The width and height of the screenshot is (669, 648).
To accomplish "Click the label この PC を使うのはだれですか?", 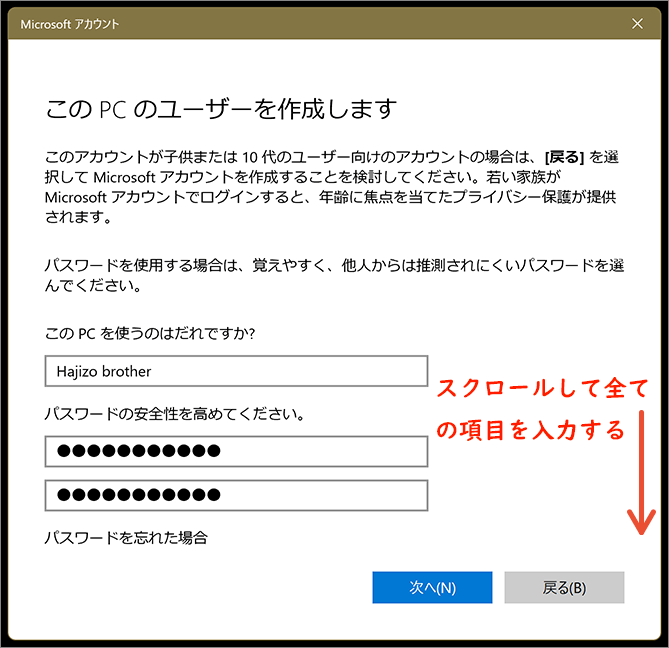I will 150,333.
